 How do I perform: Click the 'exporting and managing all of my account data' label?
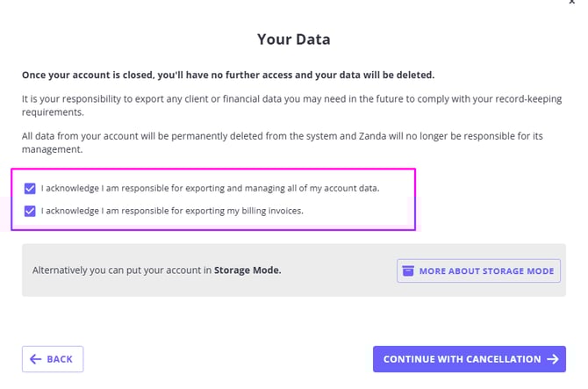pos(210,189)
